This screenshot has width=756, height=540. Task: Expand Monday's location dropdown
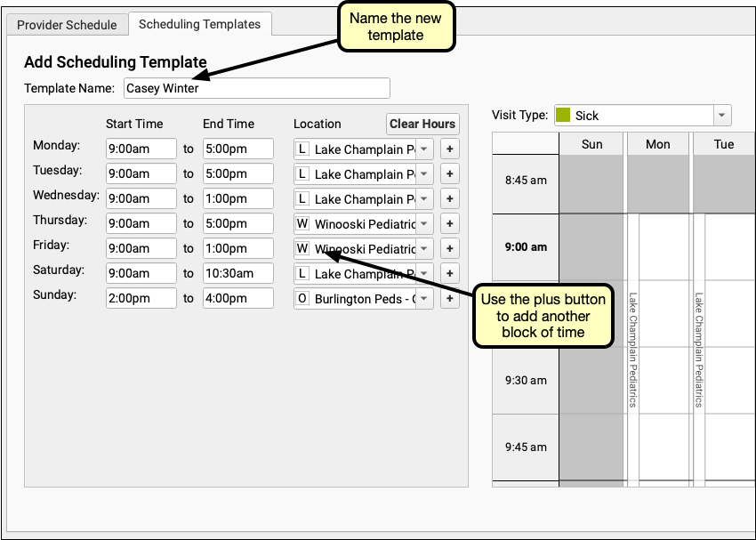tap(425, 149)
